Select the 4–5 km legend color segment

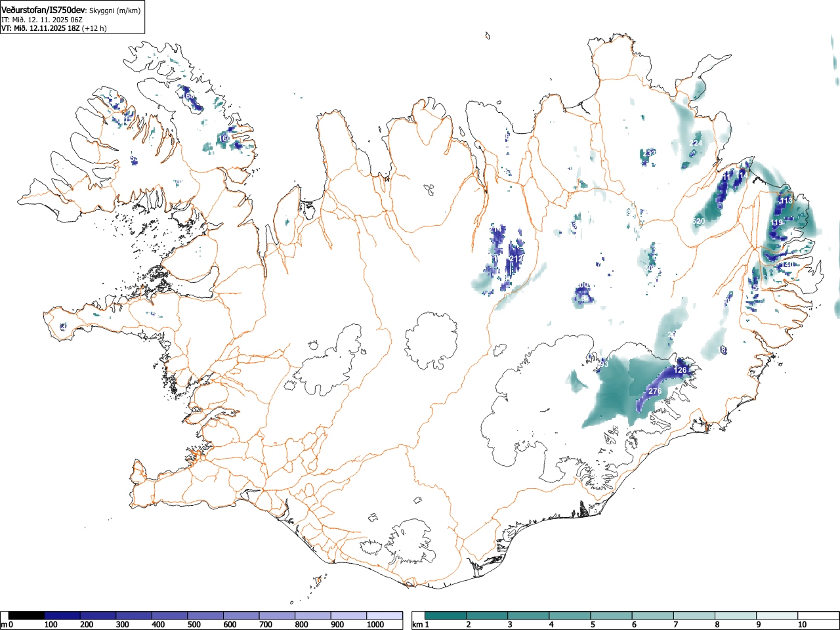pyautogui.click(x=570, y=616)
